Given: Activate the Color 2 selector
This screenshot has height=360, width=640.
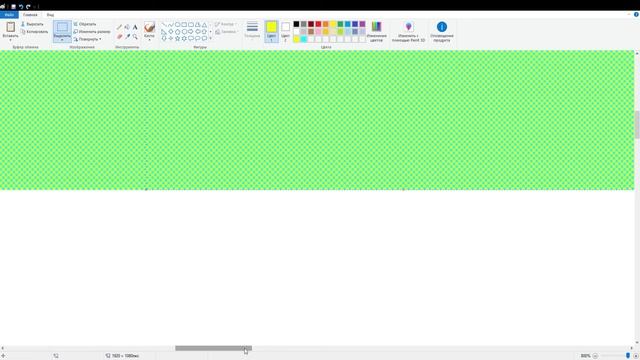Looking at the screenshot, I should [x=285, y=31].
